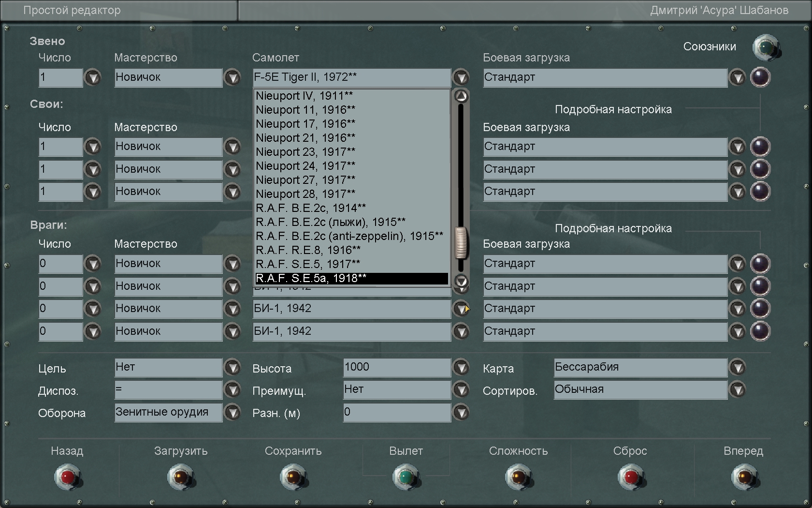
Task: Select Nieuport 11, 1916** from the list
Action: click(x=352, y=110)
